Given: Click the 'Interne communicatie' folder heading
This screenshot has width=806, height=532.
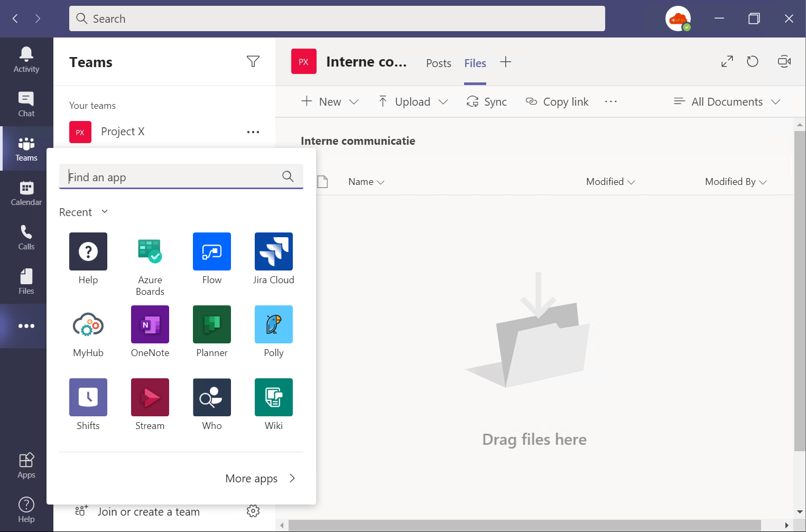Looking at the screenshot, I should (358, 141).
